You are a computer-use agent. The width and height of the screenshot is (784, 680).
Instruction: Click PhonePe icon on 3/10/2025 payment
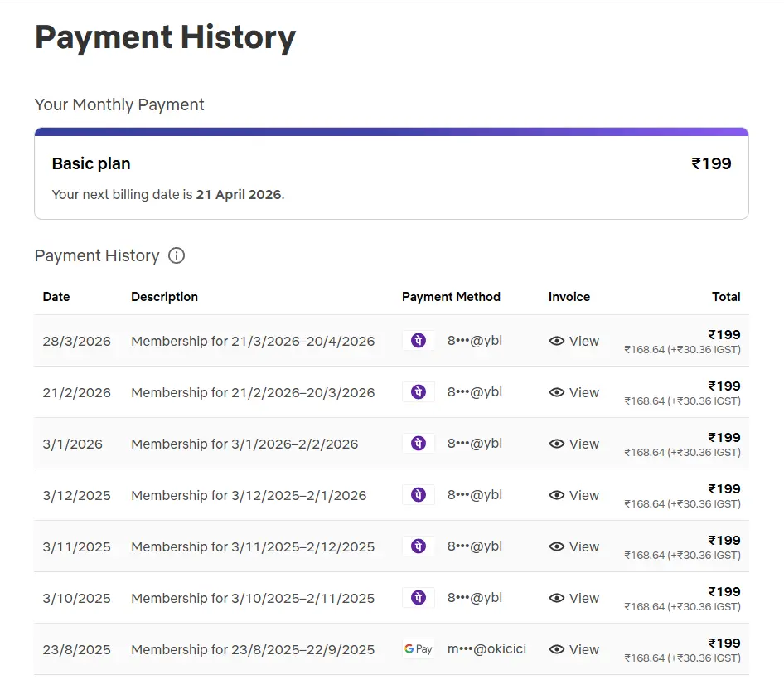[x=419, y=598]
